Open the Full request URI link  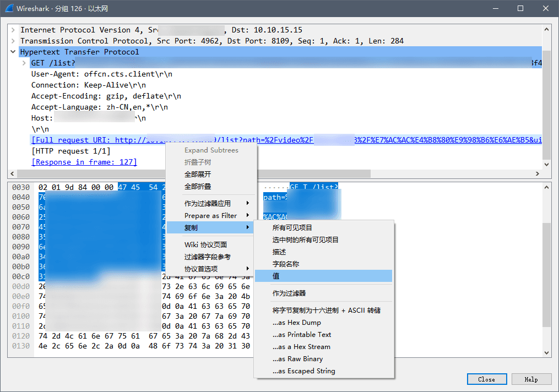286,140
